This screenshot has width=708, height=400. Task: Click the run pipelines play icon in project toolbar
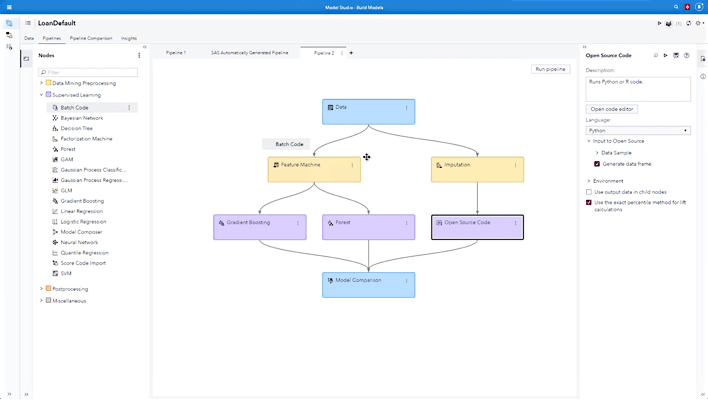659,23
